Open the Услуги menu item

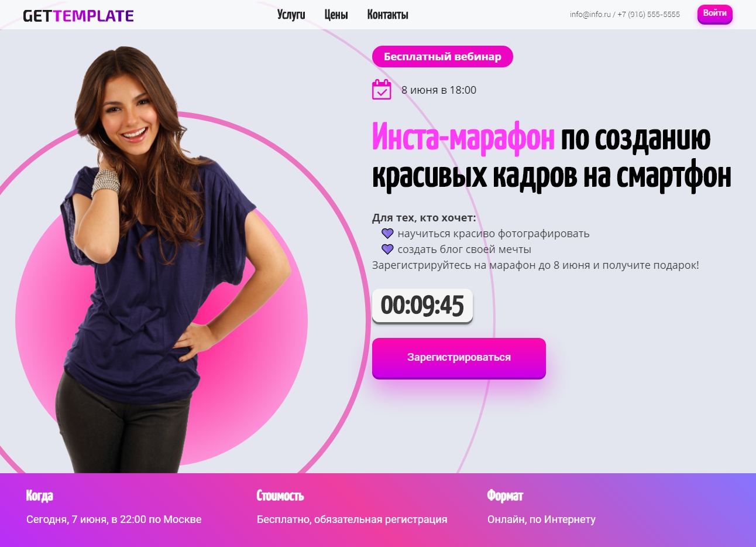[x=291, y=15]
